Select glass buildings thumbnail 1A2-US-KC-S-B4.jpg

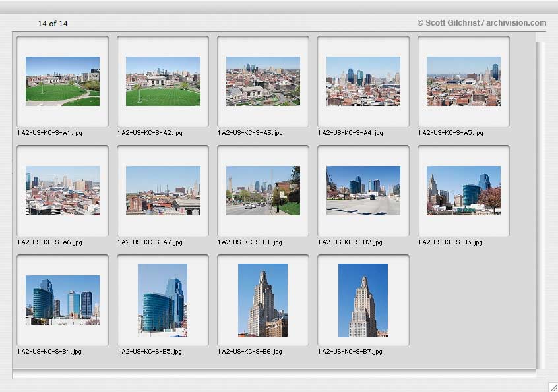63,300
